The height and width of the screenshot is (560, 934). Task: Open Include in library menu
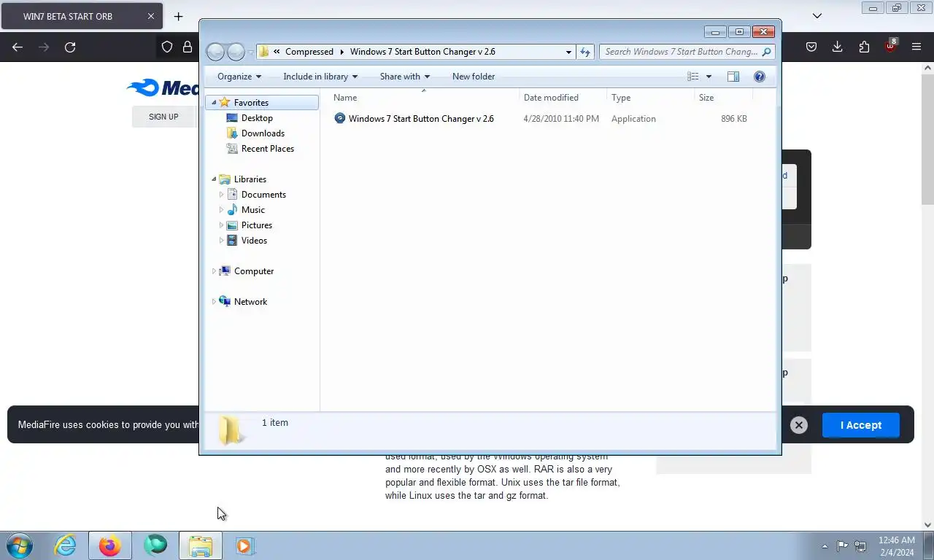[320, 77]
